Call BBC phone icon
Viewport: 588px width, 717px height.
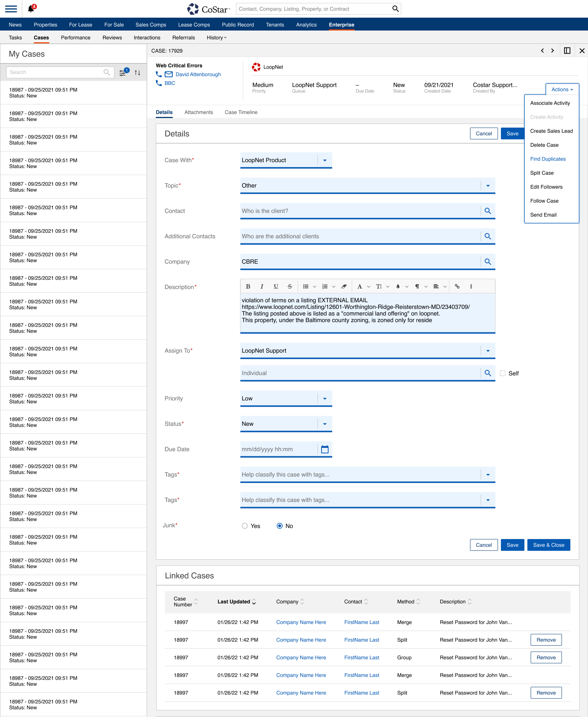(x=159, y=83)
